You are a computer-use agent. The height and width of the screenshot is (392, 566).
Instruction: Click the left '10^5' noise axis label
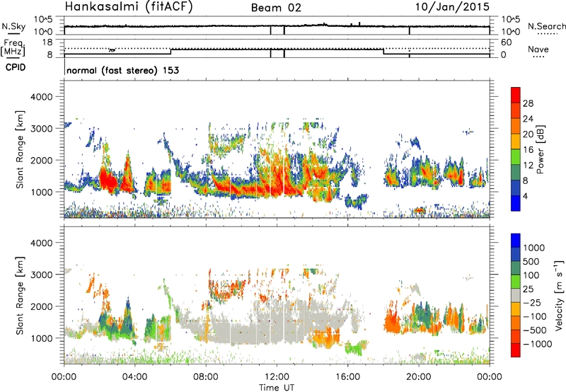[43, 19]
